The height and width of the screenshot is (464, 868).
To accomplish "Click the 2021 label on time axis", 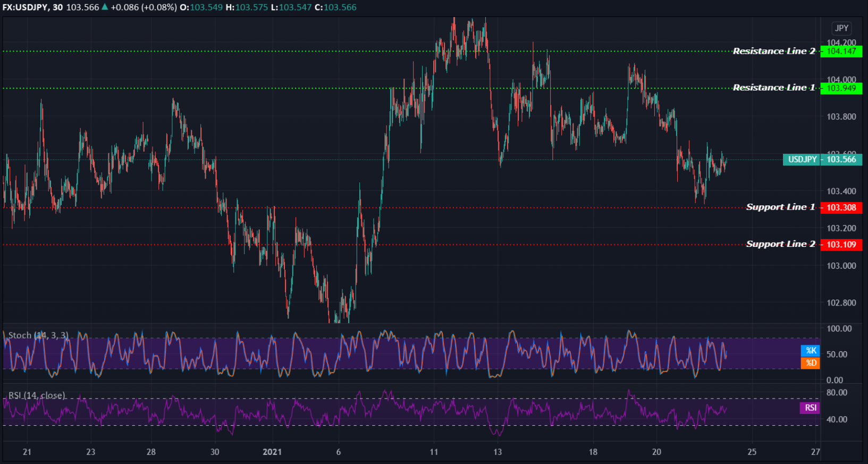I will (272, 452).
